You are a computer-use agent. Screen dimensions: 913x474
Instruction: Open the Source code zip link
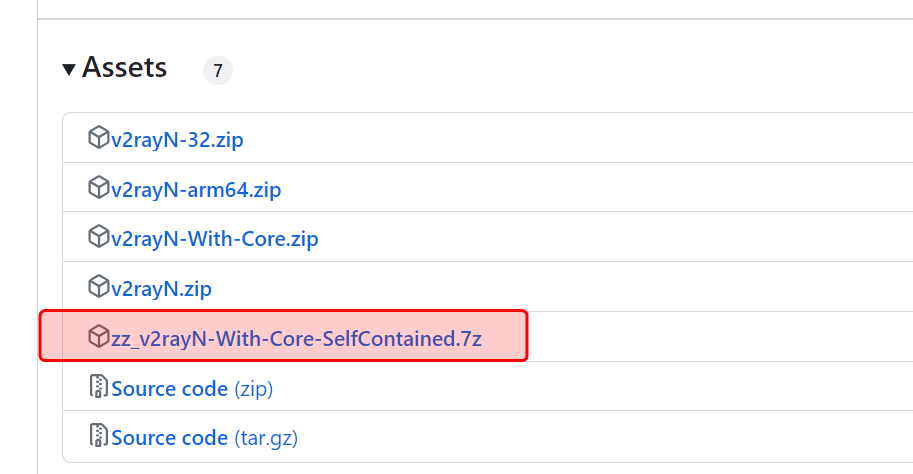point(170,388)
